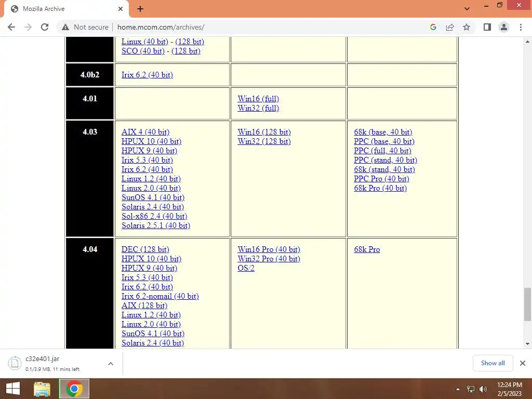Screen dimensions: 532x399
Task: Open the Win32 (128 bit) link
Action: 264,141
